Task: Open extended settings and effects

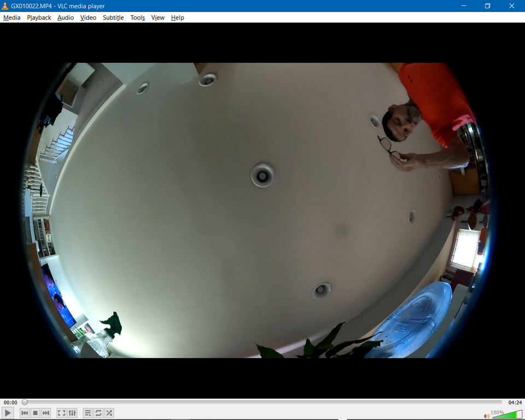Action: pyautogui.click(x=72, y=413)
